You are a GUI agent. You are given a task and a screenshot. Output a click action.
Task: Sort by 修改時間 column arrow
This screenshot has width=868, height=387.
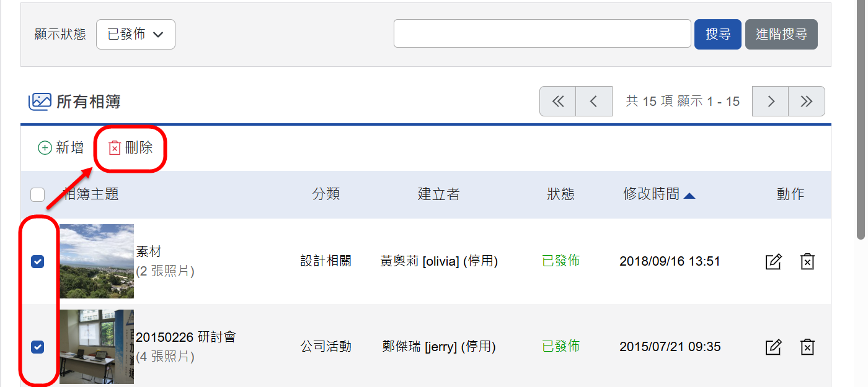tap(689, 196)
